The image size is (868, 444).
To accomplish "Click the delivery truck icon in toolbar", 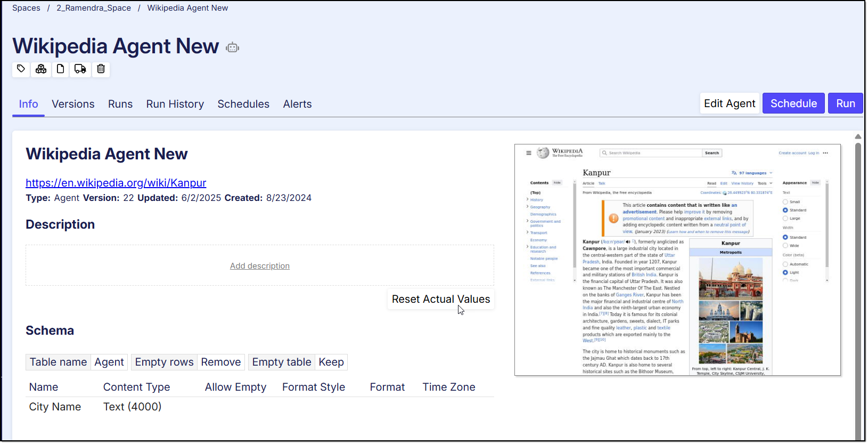I will point(80,69).
